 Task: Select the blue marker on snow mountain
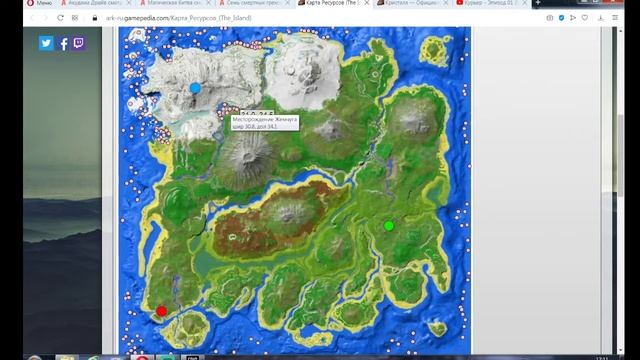point(195,88)
